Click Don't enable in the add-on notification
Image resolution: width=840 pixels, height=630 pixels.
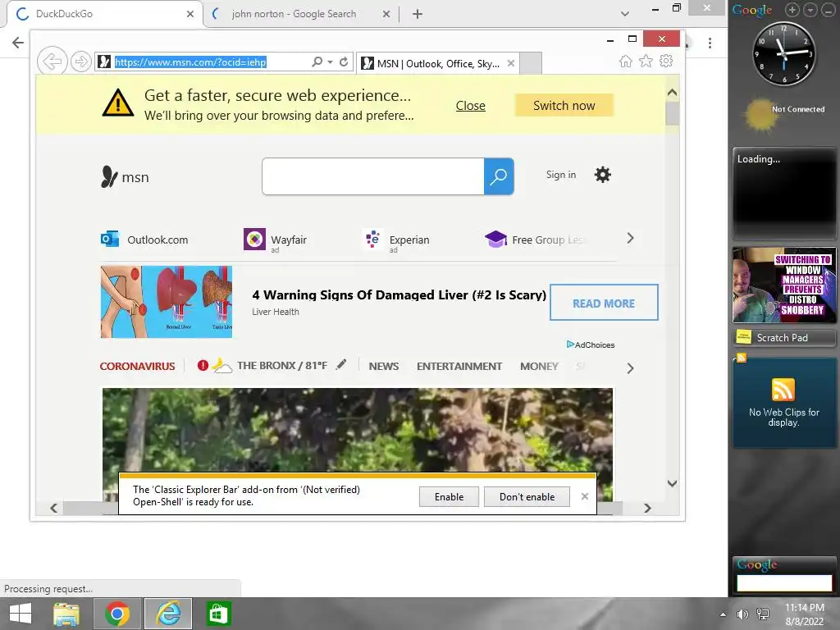coord(527,496)
